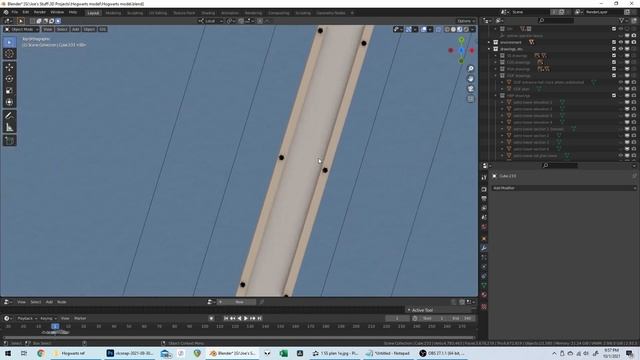The height and width of the screenshot is (360, 640).
Task: Expand the environment collection in outliner
Action: point(489,42)
